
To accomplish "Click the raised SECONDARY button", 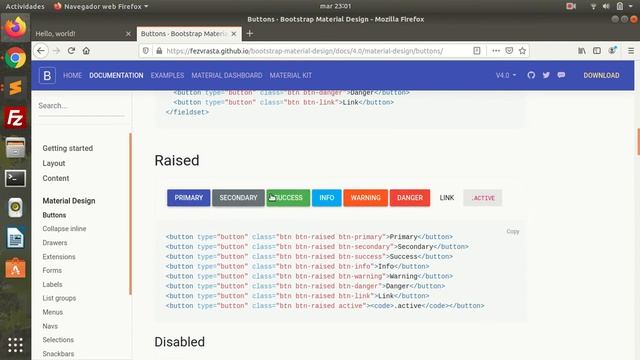I will click(238, 198).
